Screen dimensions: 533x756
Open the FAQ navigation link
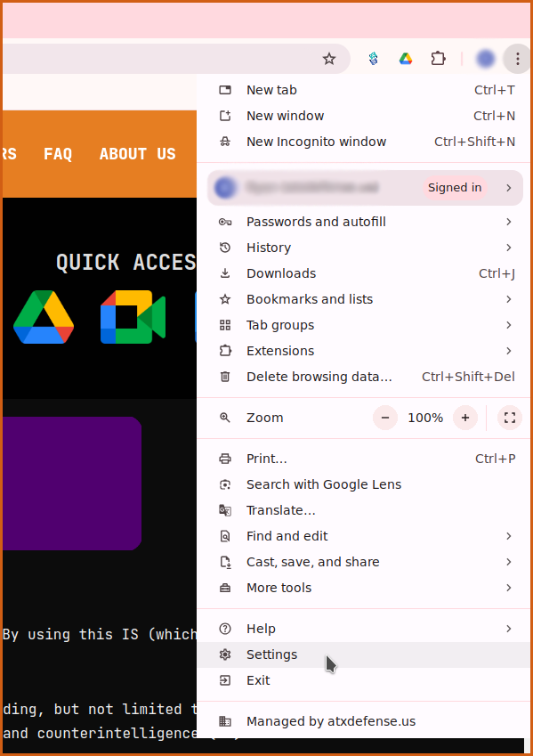point(58,154)
